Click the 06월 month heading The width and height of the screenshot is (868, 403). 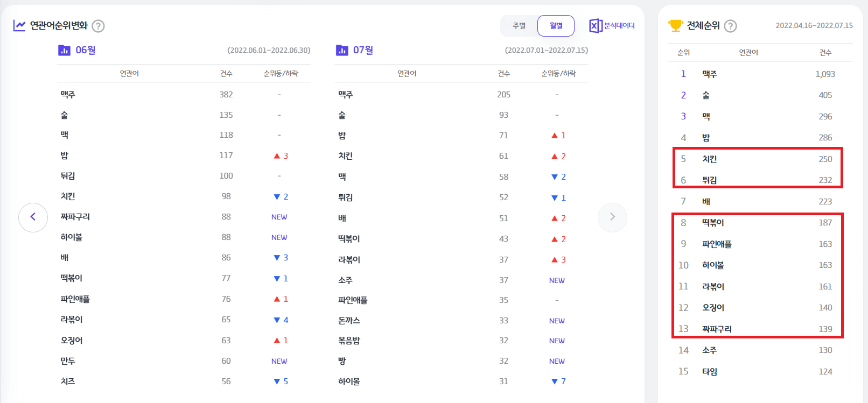86,50
